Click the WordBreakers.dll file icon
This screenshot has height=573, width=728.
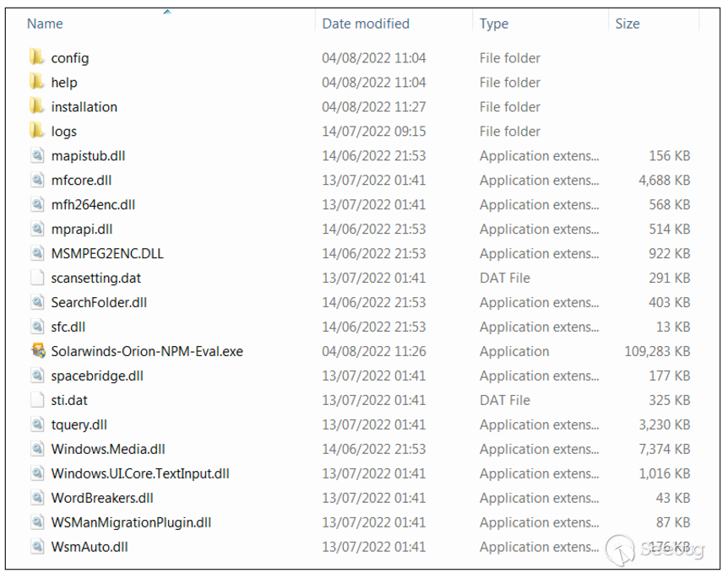[37, 497]
